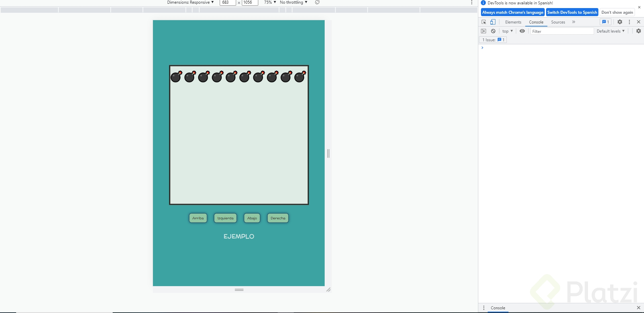Select the inspect element tool
Screen dimensions: 644x313
[483, 22]
